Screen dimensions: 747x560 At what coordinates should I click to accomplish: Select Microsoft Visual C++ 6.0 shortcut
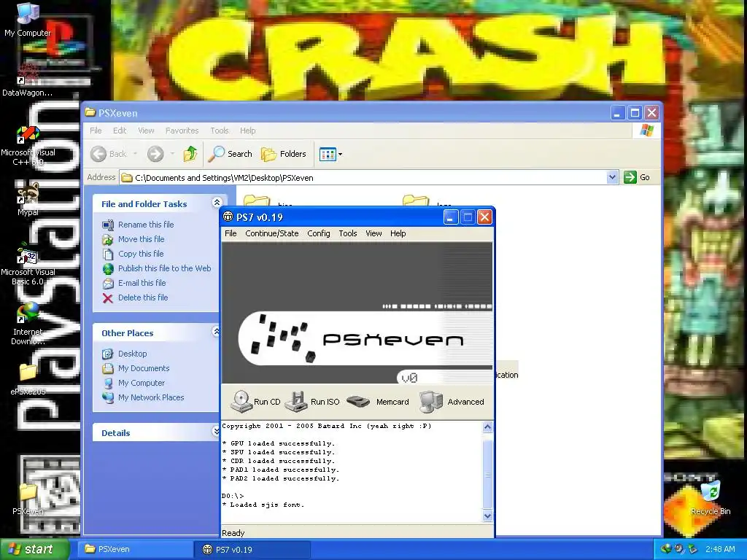coord(28,145)
